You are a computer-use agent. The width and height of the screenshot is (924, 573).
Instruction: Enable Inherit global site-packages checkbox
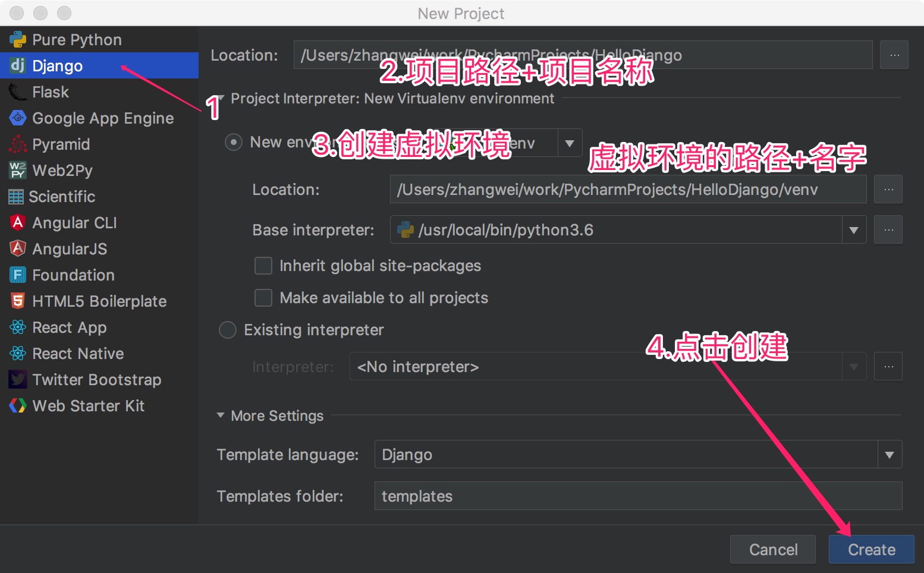pos(263,266)
